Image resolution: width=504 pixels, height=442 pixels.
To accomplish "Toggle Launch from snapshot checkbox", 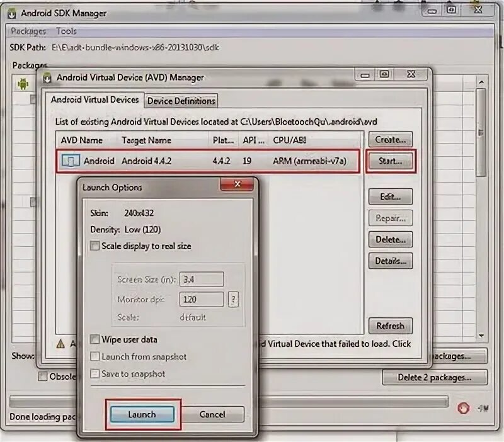I will [94, 356].
